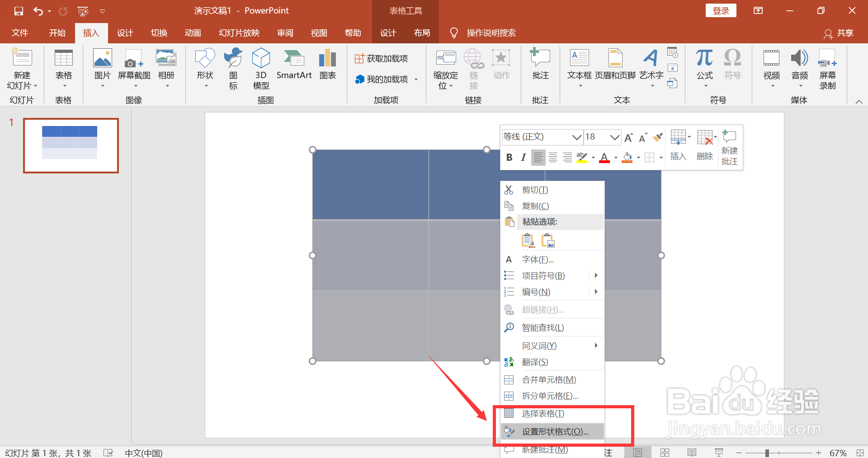Expand 我的加载项 dropdown arrow
Image resolution: width=868 pixels, height=458 pixels.
pyautogui.click(x=416, y=80)
